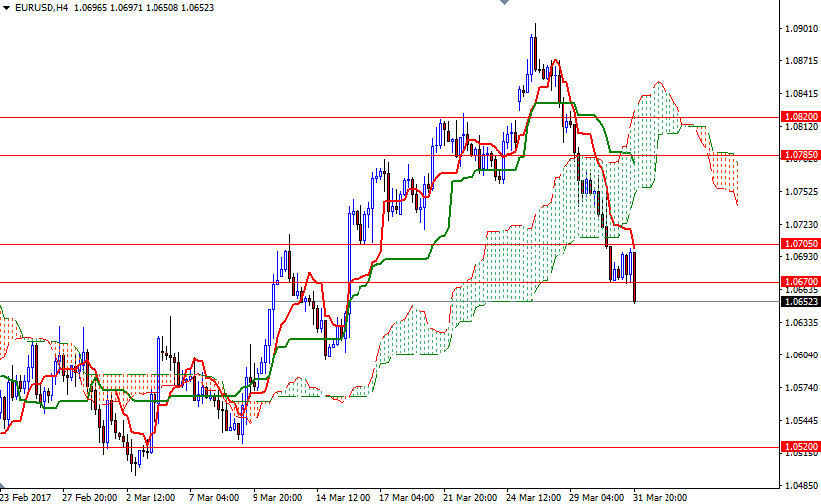Click the 1.06930 price axis value
The width and height of the screenshot is (821, 504).
801,257
